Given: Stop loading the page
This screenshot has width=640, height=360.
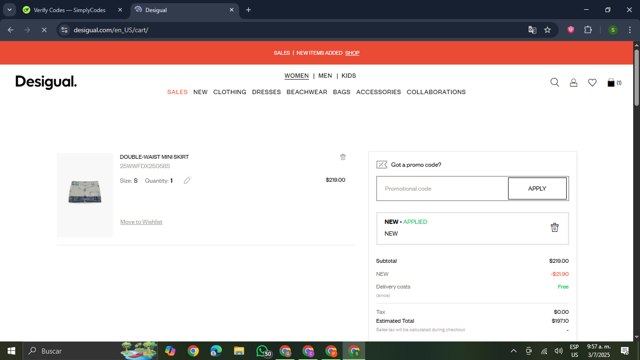Looking at the screenshot, I should (44, 30).
